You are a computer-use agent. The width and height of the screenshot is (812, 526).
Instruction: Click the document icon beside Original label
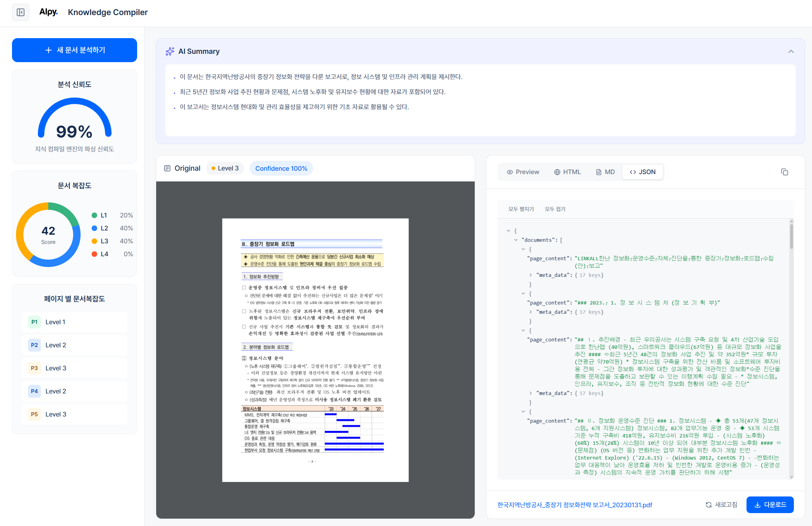[167, 168]
